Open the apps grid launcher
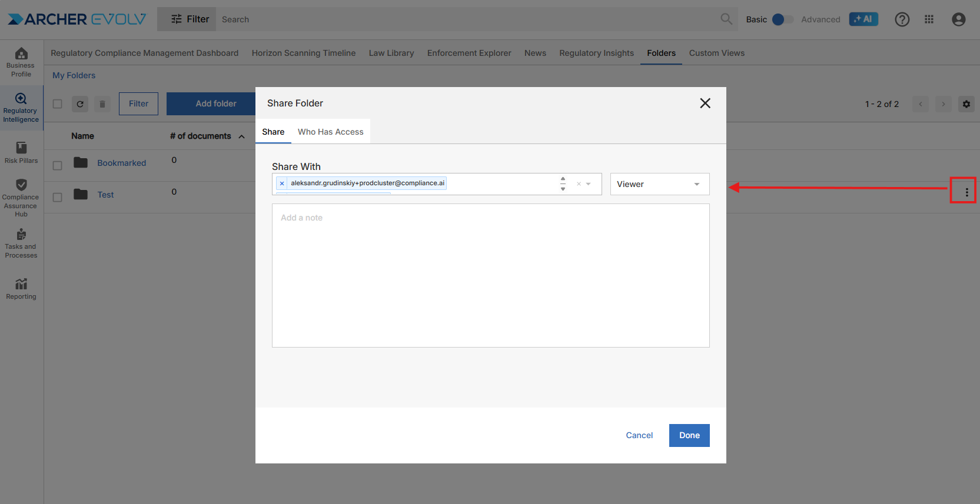Viewport: 980px width, 504px height. point(929,19)
